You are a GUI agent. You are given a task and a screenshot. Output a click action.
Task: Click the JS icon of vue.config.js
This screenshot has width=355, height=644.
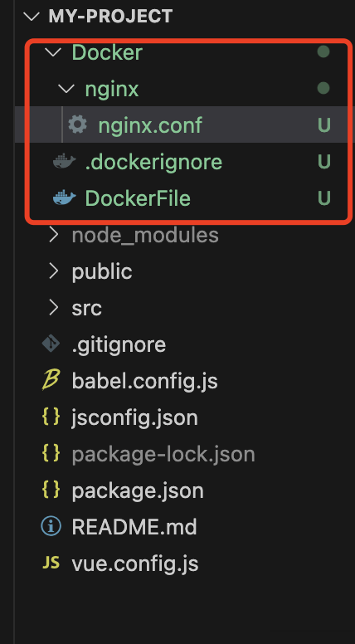(51, 563)
